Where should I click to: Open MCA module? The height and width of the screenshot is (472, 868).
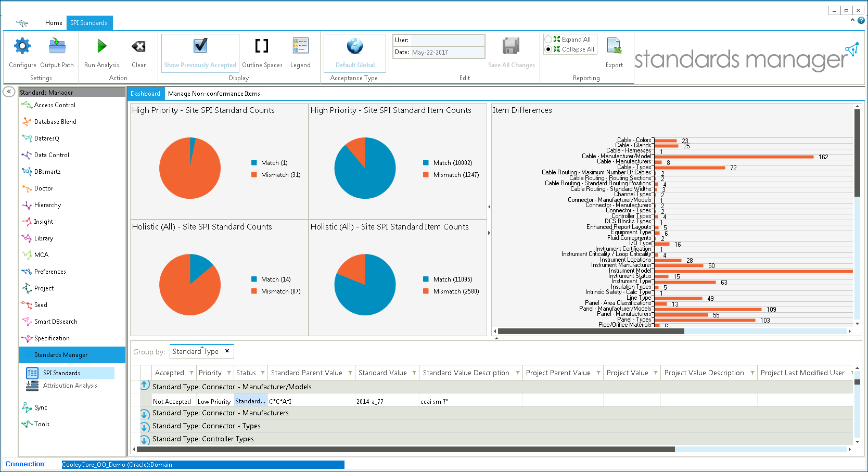pos(41,255)
